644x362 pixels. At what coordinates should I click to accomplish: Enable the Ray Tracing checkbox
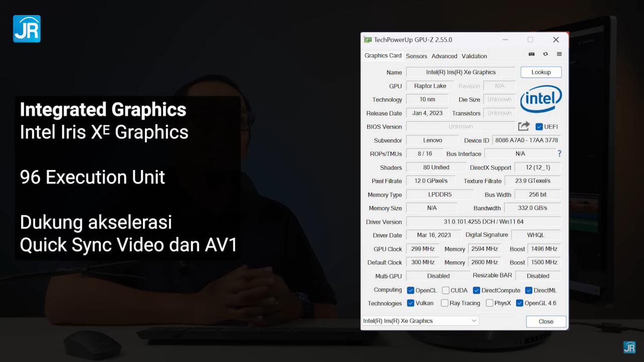(x=445, y=303)
